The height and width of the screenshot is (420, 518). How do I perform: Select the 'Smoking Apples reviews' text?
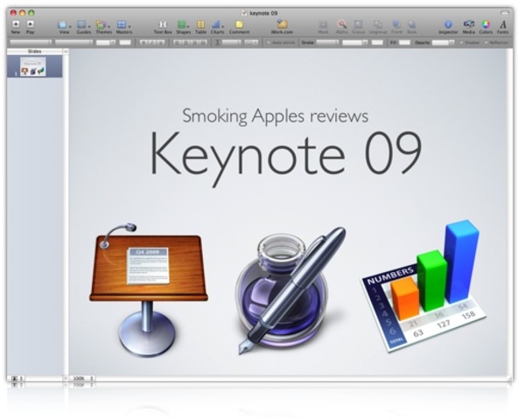(275, 116)
